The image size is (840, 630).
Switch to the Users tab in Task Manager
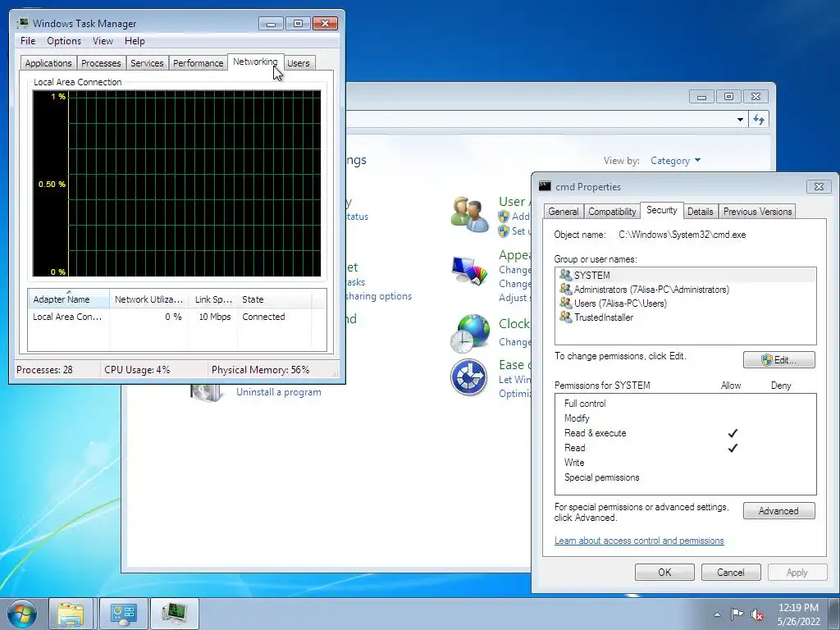pos(299,63)
